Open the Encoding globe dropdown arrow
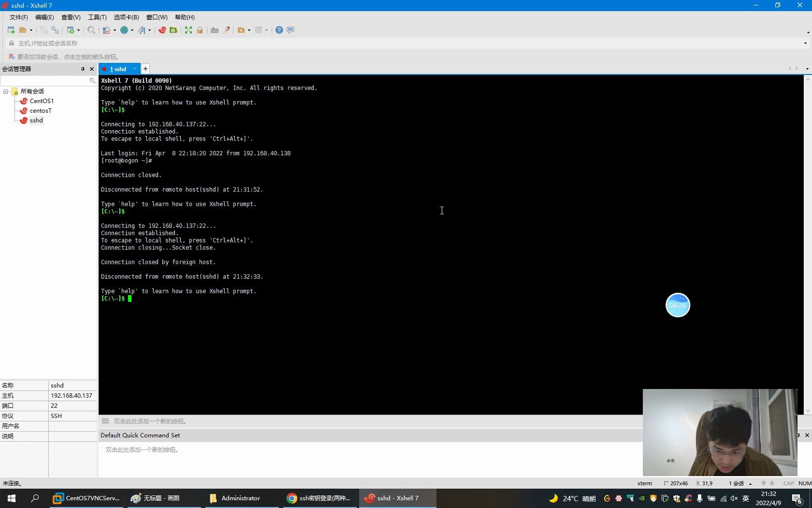This screenshot has width=812, height=508. click(132, 30)
